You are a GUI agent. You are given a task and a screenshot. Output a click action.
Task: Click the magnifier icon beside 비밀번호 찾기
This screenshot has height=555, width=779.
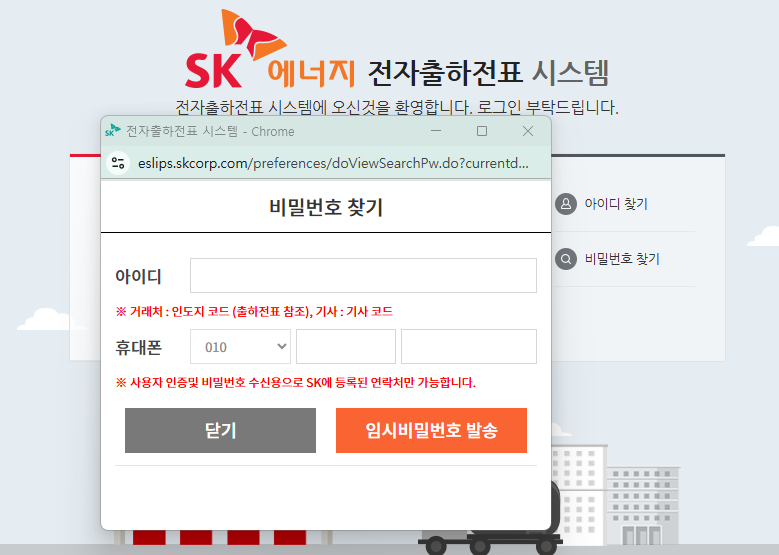(565, 259)
